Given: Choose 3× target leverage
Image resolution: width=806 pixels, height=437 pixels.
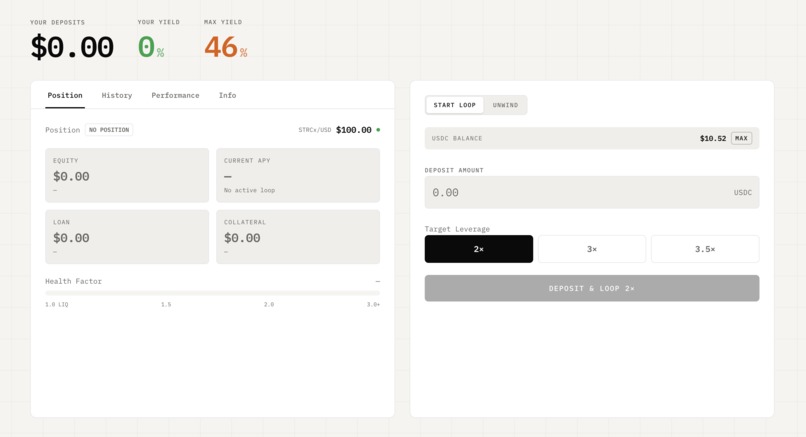Looking at the screenshot, I should [592, 249].
